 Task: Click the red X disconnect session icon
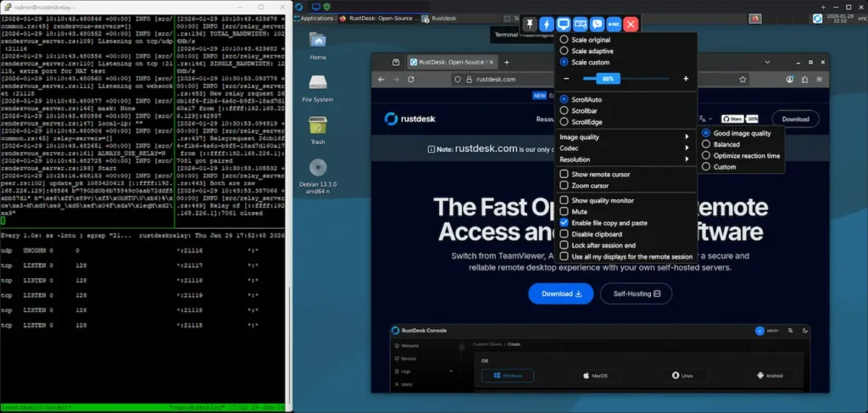[631, 24]
